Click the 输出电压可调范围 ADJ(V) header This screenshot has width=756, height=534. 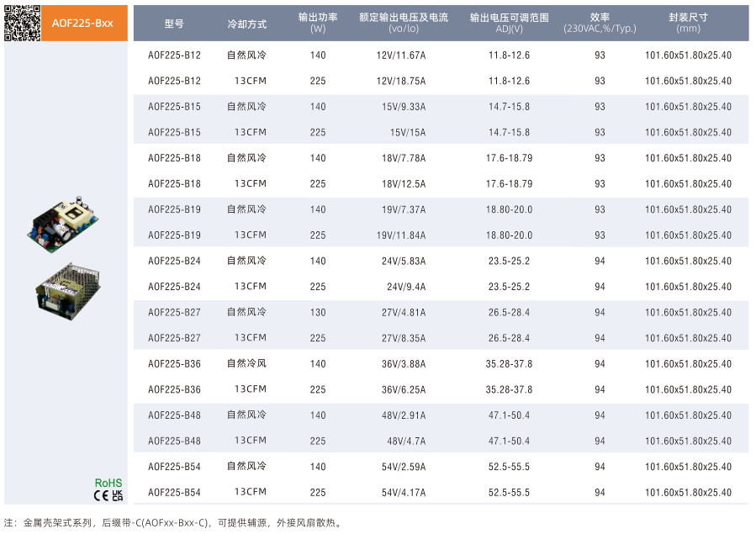click(509, 23)
